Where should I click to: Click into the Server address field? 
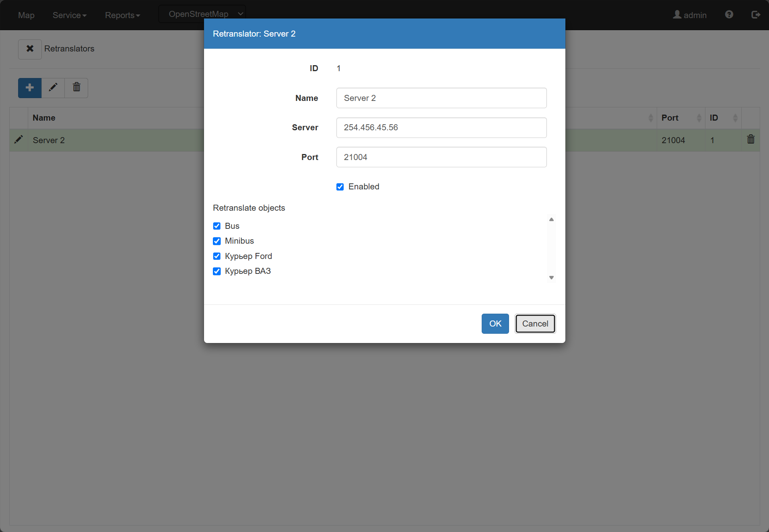click(x=441, y=127)
